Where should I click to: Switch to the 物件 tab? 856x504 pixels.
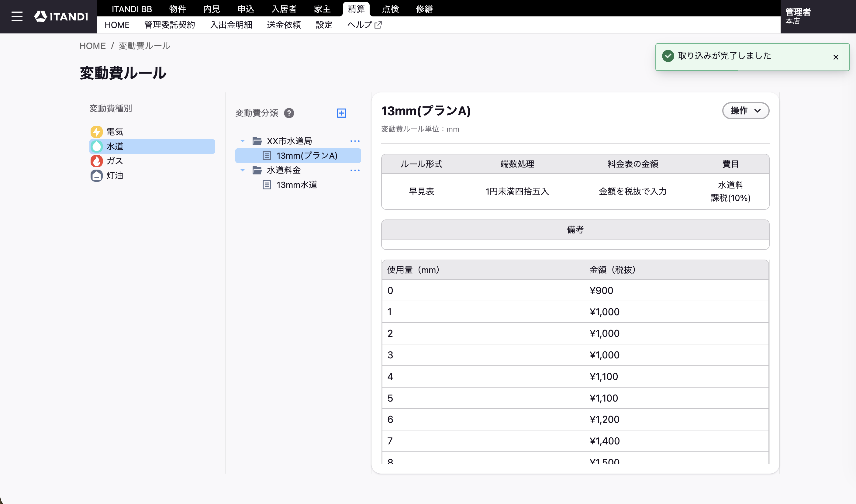pos(178,9)
